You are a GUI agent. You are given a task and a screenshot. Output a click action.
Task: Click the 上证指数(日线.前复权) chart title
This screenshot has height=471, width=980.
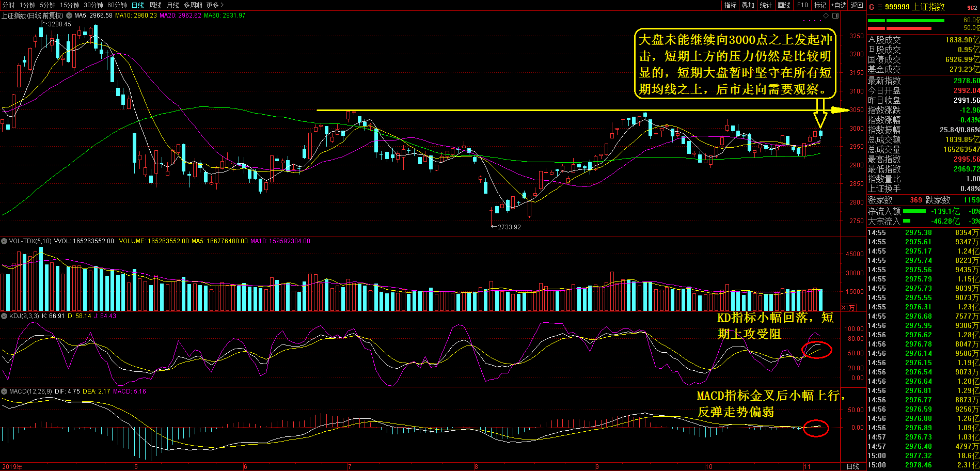[x=33, y=15]
